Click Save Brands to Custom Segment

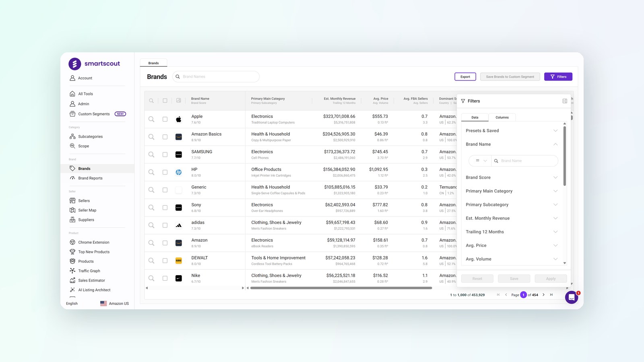[x=510, y=77]
